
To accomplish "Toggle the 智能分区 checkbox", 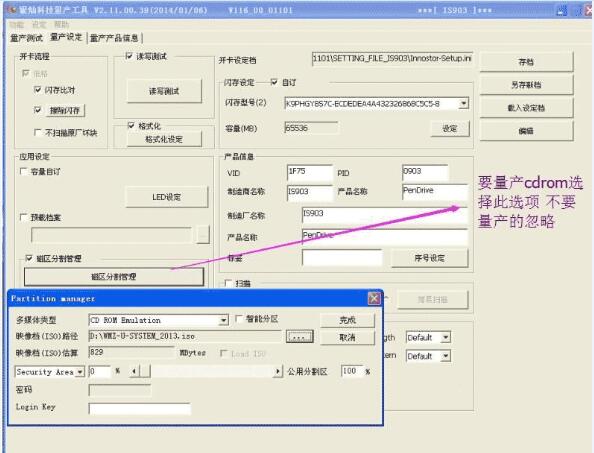I will click(239, 319).
